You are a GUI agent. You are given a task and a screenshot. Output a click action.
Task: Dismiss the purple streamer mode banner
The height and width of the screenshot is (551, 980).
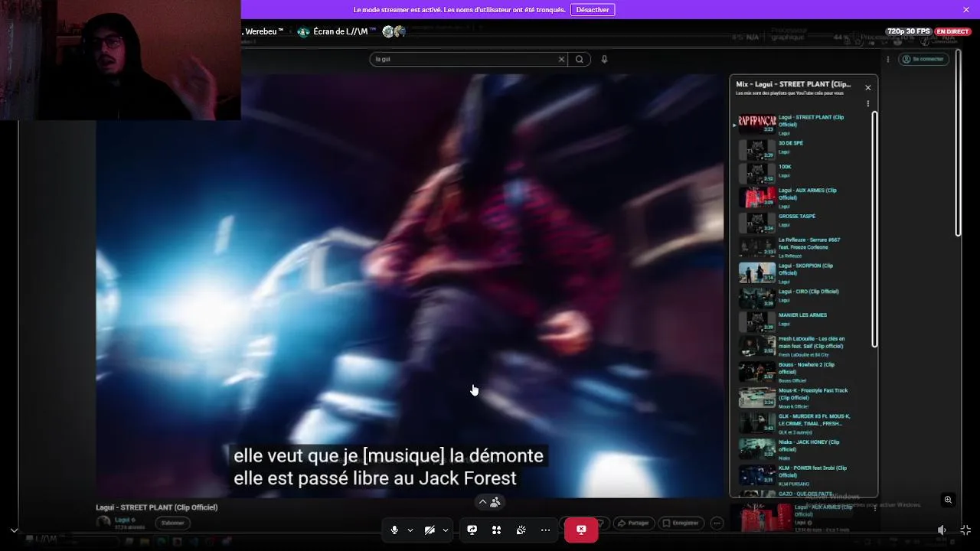[966, 10]
